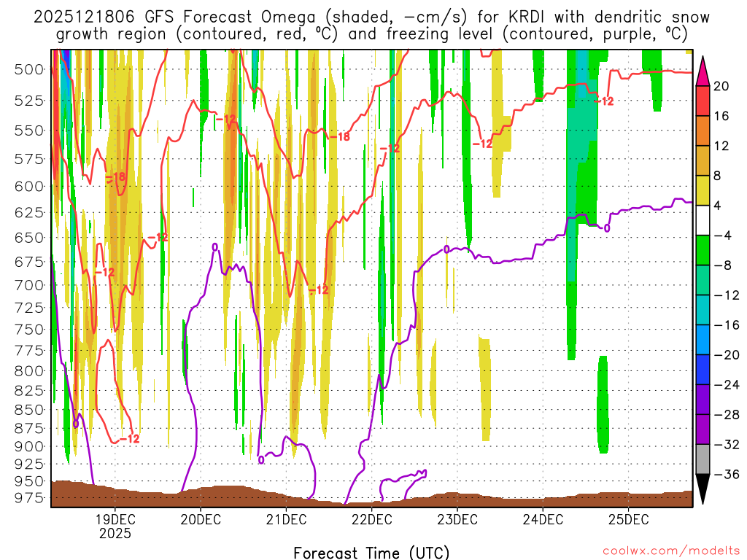
Task: Select the 775 pressure level label
Action: (x=29, y=351)
